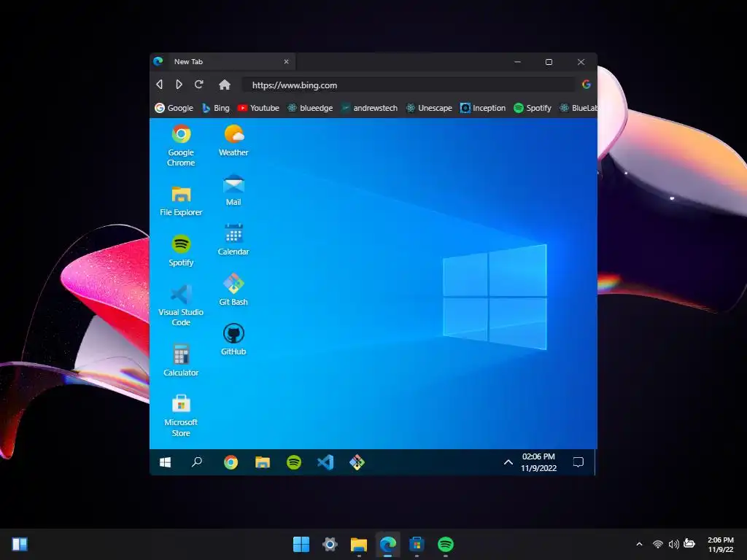Open the GitHub desktop shortcut
This screenshot has height=560, width=747.
coord(233,340)
